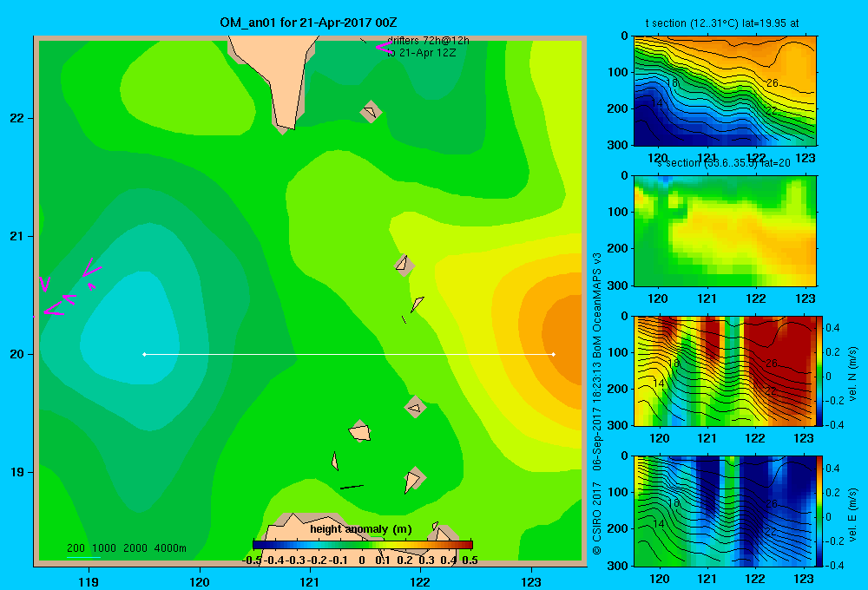
Task: Click the title 'OM_an01 for 21-Apr-2017 00Z'
Action: pos(308,23)
